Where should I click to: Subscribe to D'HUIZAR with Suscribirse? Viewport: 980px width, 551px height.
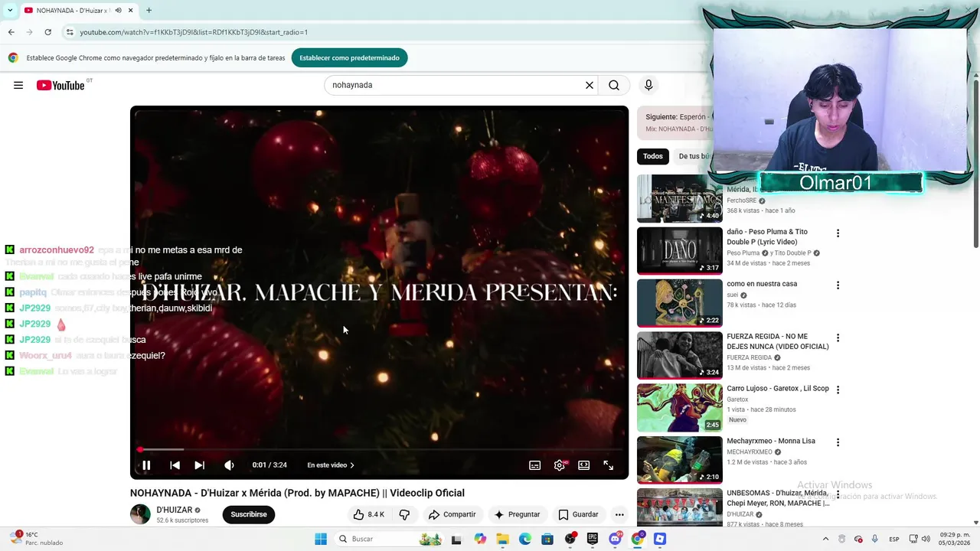(x=249, y=514)
